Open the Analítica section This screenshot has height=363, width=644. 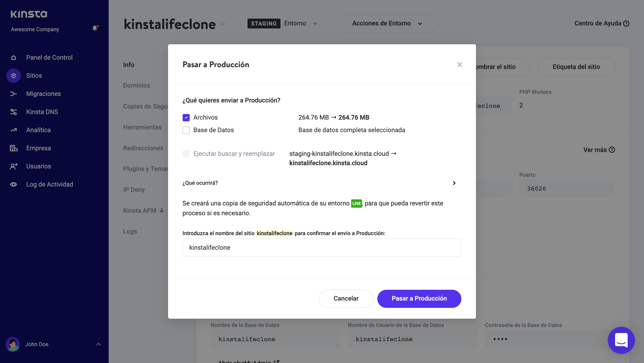(38, 130)
